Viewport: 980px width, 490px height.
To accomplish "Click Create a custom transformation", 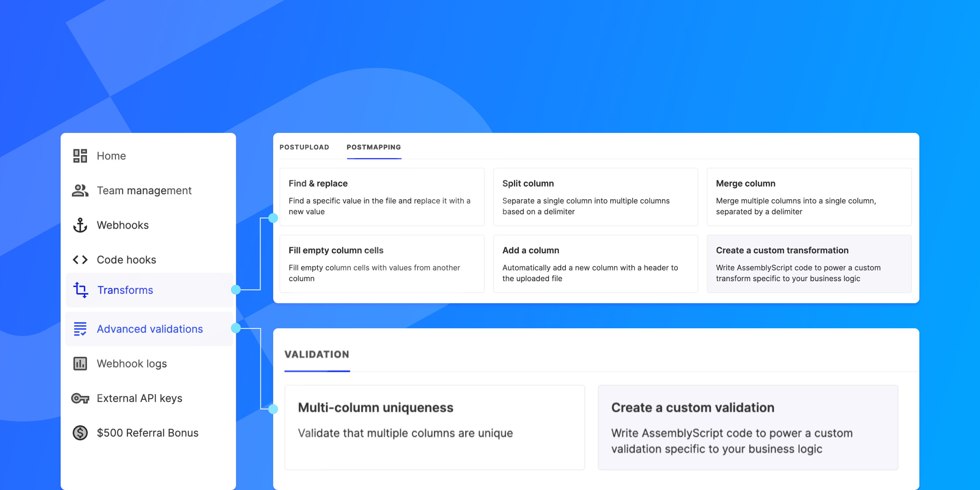I will coord(809,264).
